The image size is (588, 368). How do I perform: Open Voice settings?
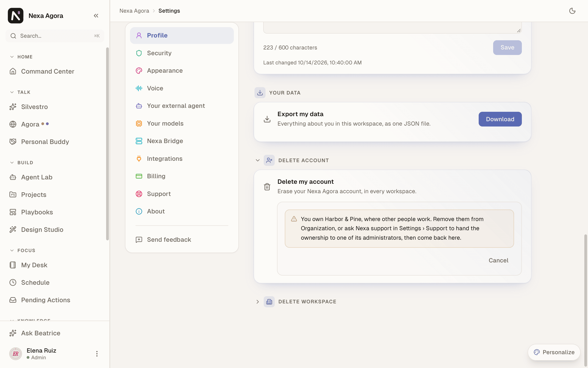[x=182, y=88]
